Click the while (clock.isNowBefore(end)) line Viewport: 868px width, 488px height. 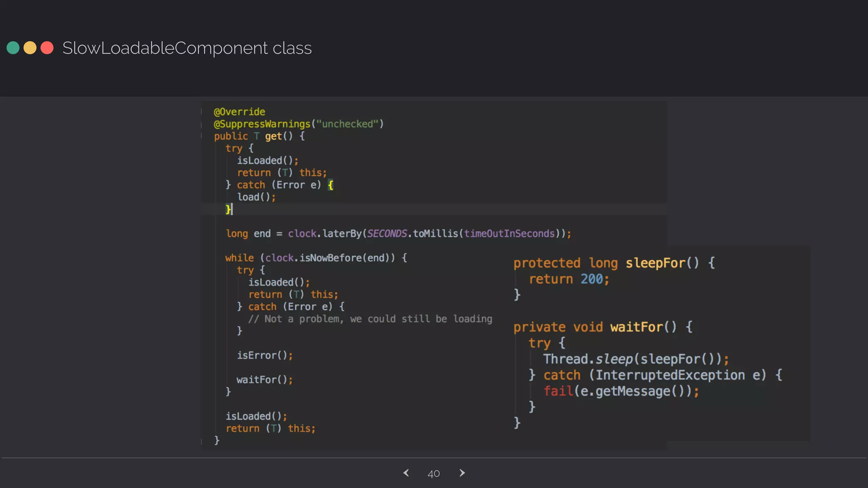(x=316, y=258)
